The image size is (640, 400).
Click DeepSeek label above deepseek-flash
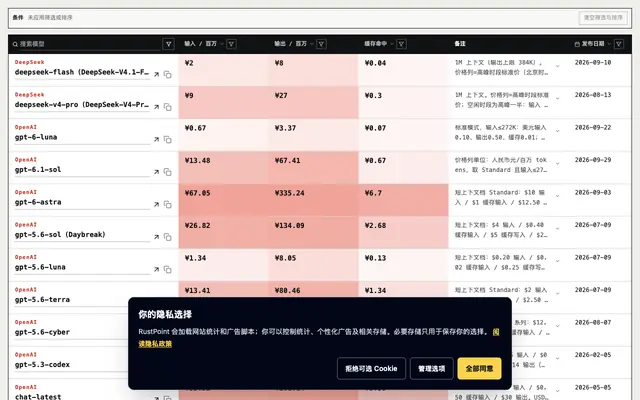(x=29, y=62)
